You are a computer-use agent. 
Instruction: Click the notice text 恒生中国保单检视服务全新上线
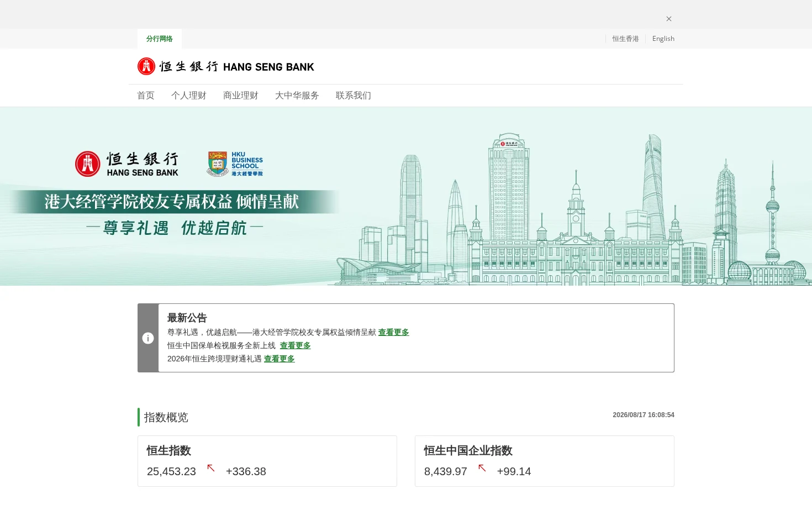tap(222, 345)
